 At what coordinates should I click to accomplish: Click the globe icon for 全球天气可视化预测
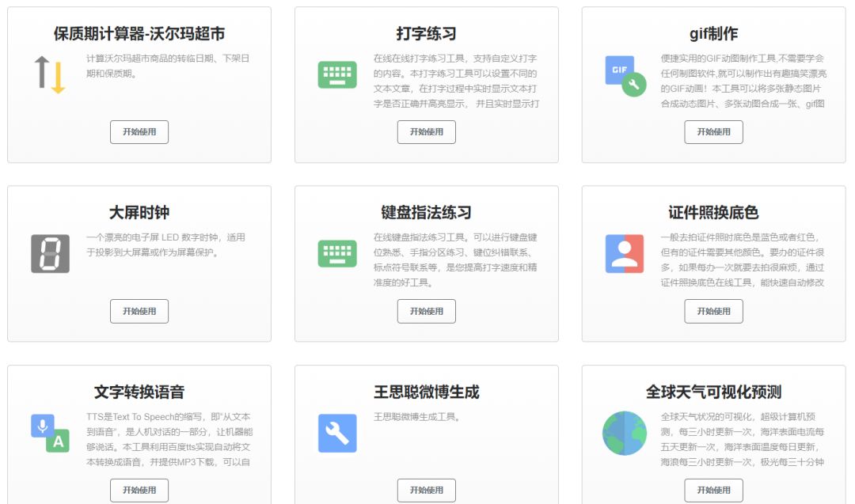tap(625, 433)
